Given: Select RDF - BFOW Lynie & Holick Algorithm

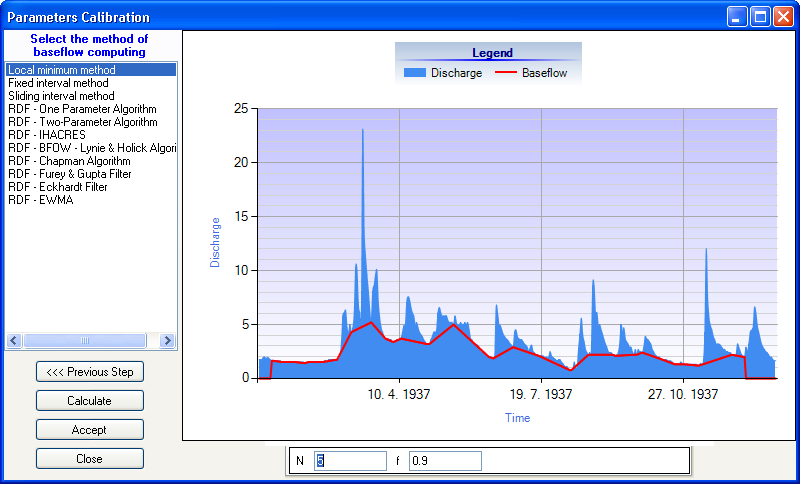Looking at the screenshot, I should (91, 148).
